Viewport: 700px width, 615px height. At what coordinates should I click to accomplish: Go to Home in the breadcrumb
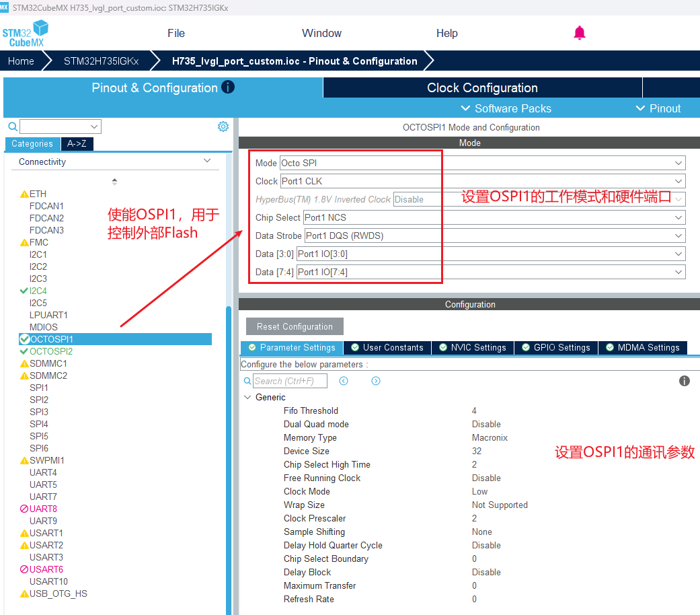21,61
